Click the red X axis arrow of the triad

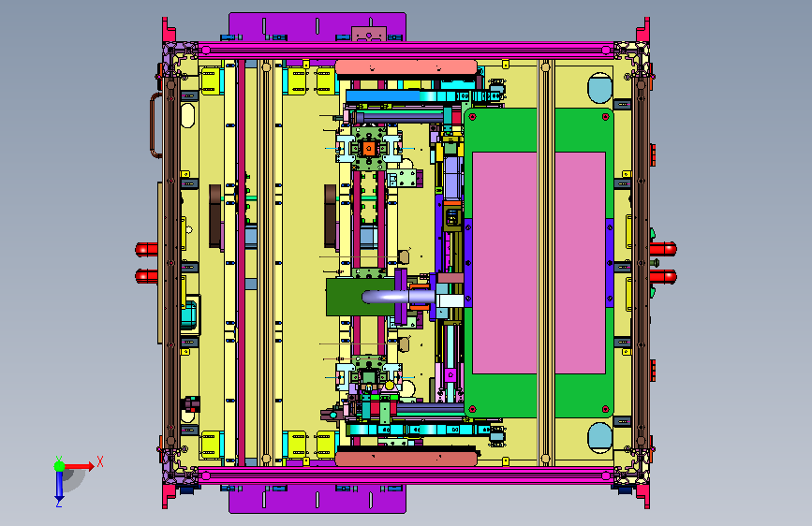pos(80,466)
